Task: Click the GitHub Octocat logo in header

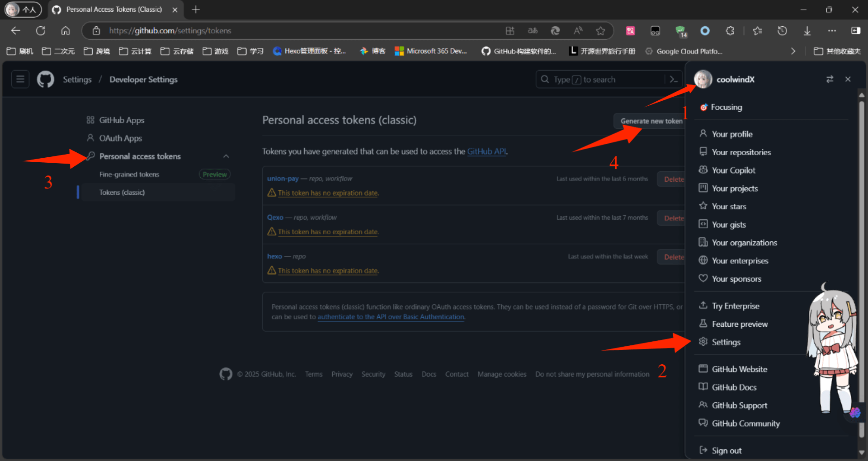Action: [46, 80]
